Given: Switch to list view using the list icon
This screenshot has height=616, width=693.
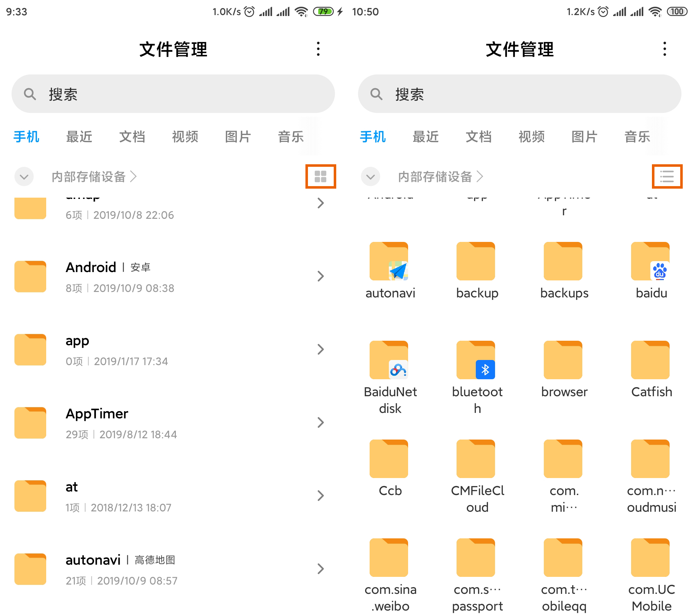Looking at the screenshot, I should 667,176.
